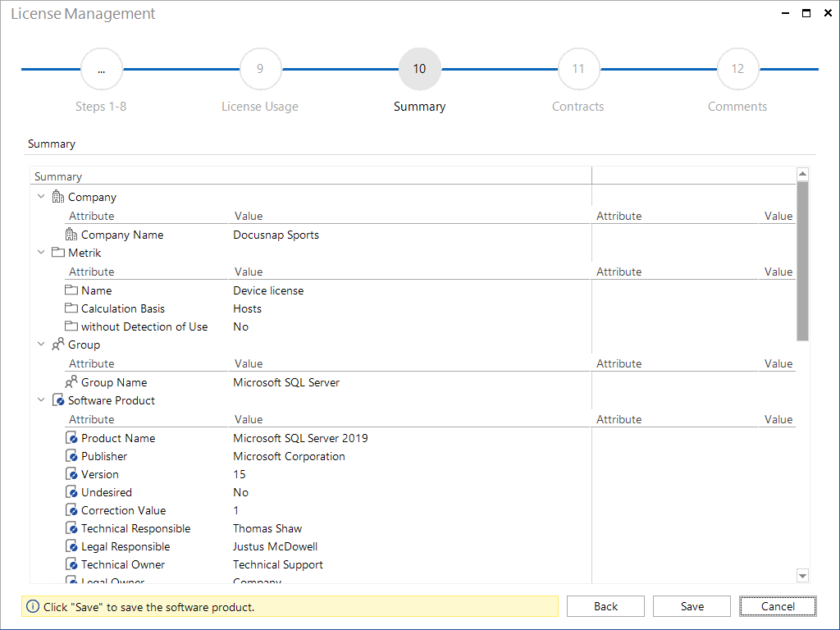Image resolution: width=840 pixels, height=630 pixels.
Task: Click the Version row icon
Action: click(x=72, y=474)
